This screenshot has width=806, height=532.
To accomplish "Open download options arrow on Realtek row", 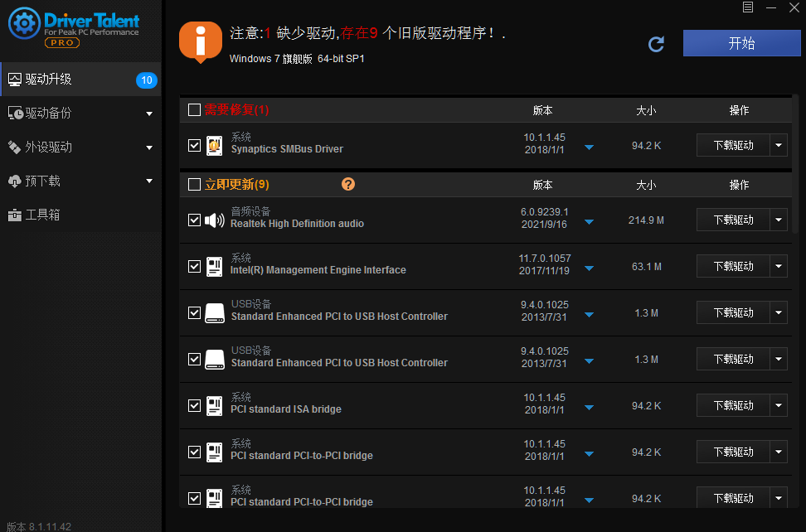I will pos(778,220).
